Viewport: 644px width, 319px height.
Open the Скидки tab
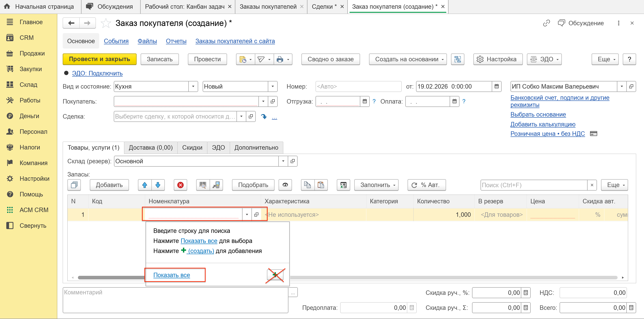click(192, 147)
